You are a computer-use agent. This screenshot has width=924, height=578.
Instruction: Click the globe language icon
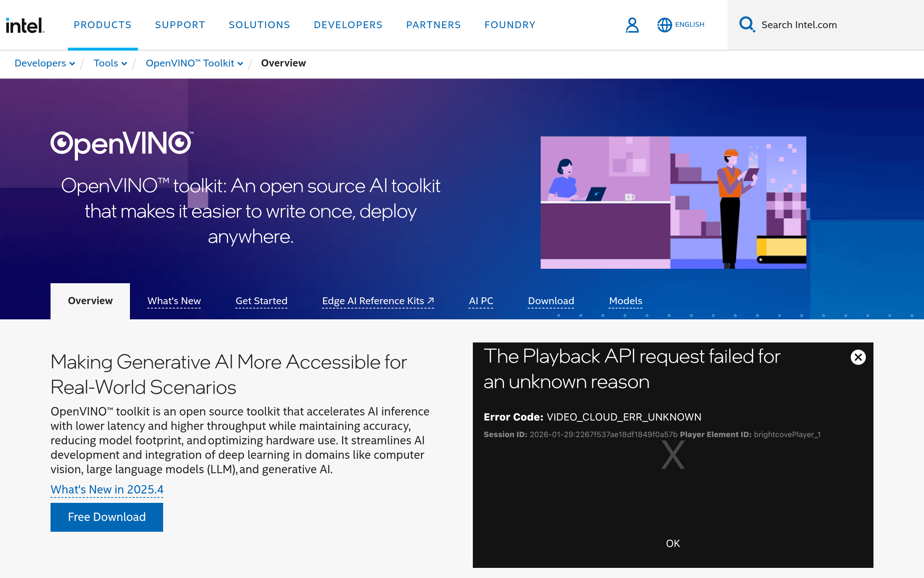[664, 25]
